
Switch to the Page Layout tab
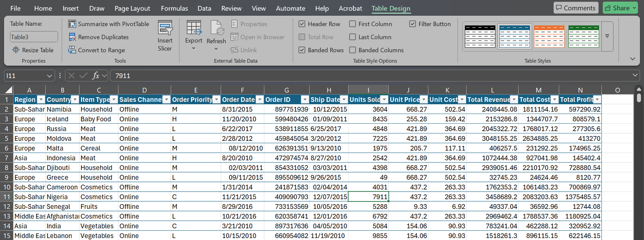[x=132, y=8]
